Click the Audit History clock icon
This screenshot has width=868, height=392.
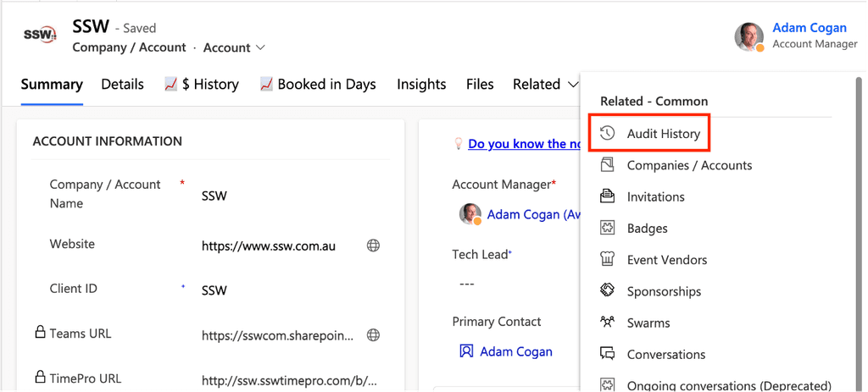tap(607, 134)
